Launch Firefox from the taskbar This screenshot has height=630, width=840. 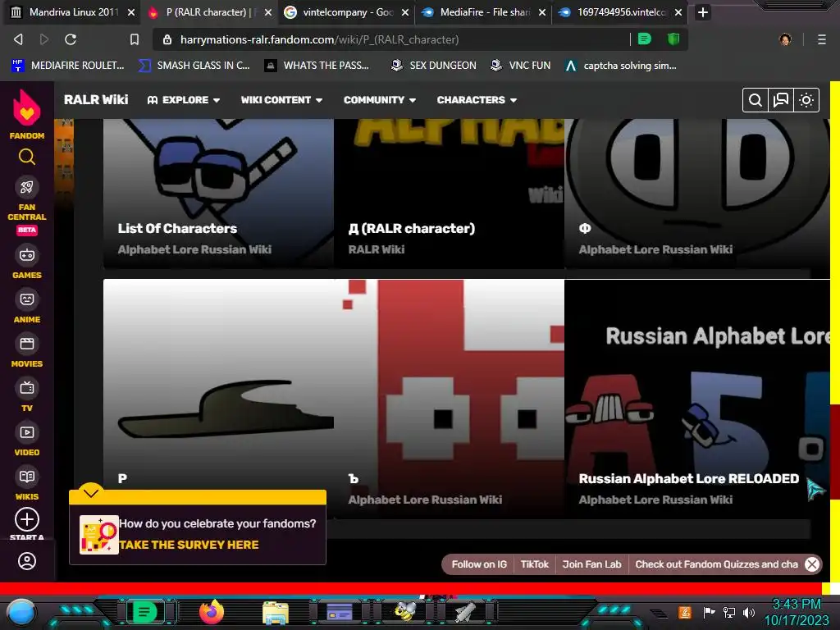click(212, 612)
